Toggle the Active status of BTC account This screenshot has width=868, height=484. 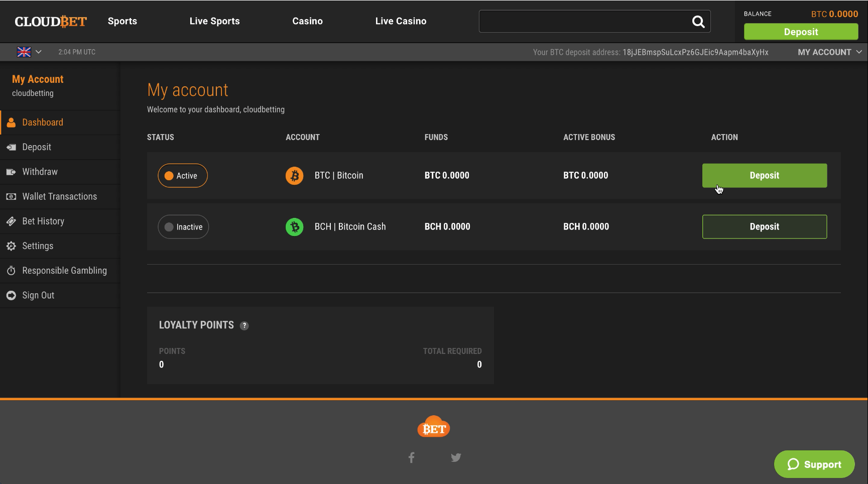pyautogui.click(x=183, y=176)
